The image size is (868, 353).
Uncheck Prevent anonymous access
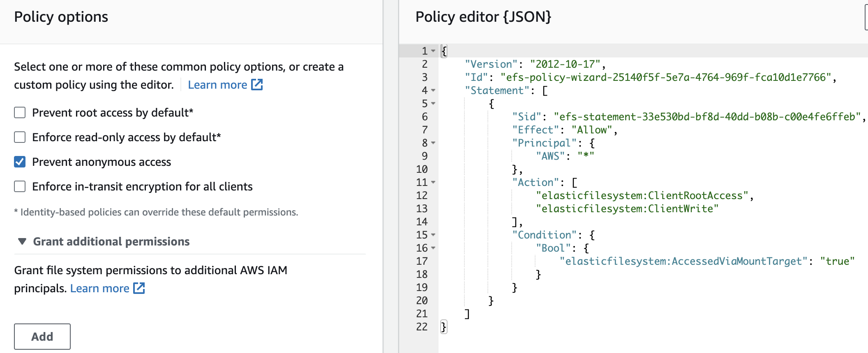click(x=20, y=162)
